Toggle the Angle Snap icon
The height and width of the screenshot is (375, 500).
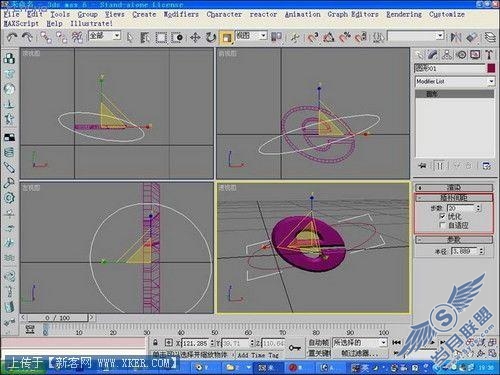pos(328,37)
